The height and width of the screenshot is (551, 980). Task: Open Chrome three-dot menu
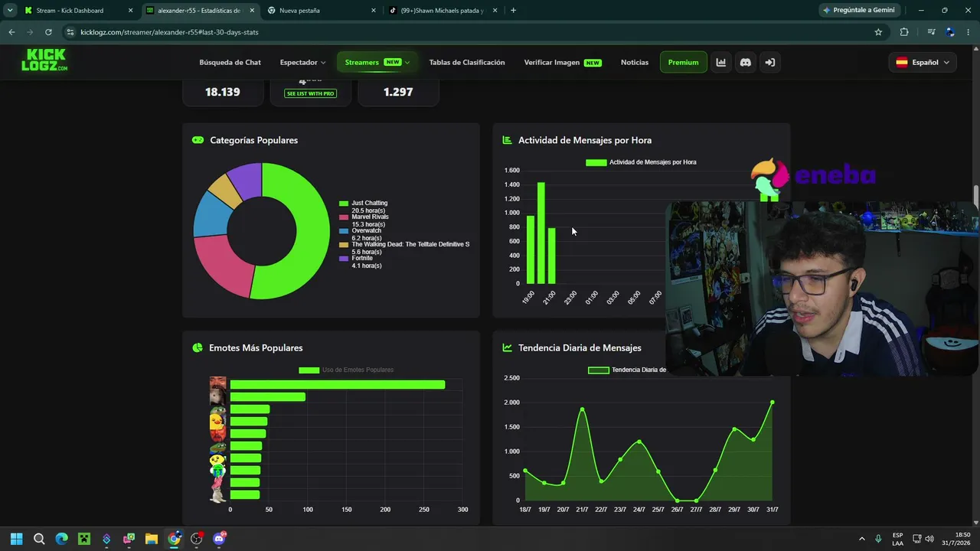[x=967, y=32]
